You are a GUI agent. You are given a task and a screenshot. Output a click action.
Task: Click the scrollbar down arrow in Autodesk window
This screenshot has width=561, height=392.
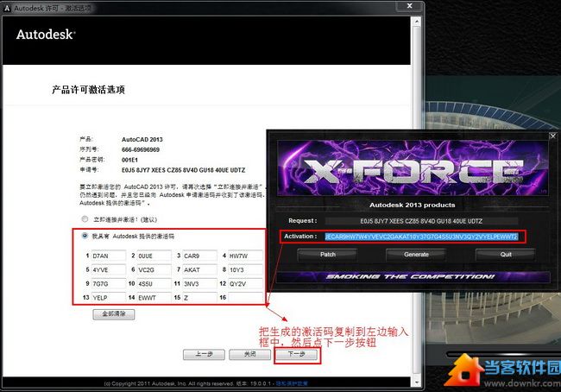pyautogui.click(x=417, y=382)
